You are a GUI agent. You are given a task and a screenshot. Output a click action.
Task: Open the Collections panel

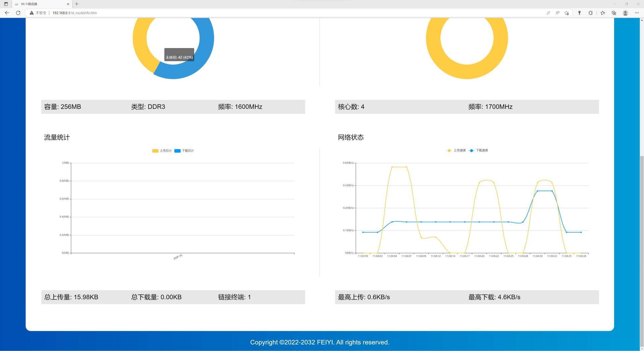pyautogui.click(x=614, y=13)
